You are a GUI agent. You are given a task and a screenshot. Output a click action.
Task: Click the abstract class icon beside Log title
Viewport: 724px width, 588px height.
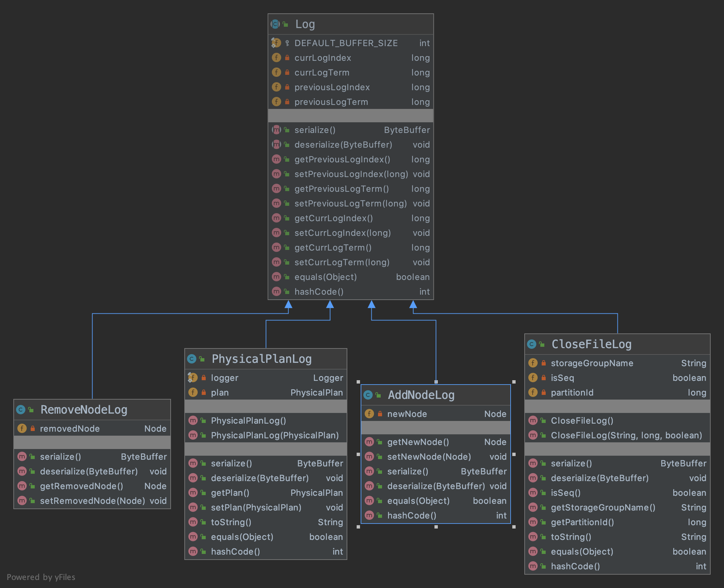coord(275,24)
